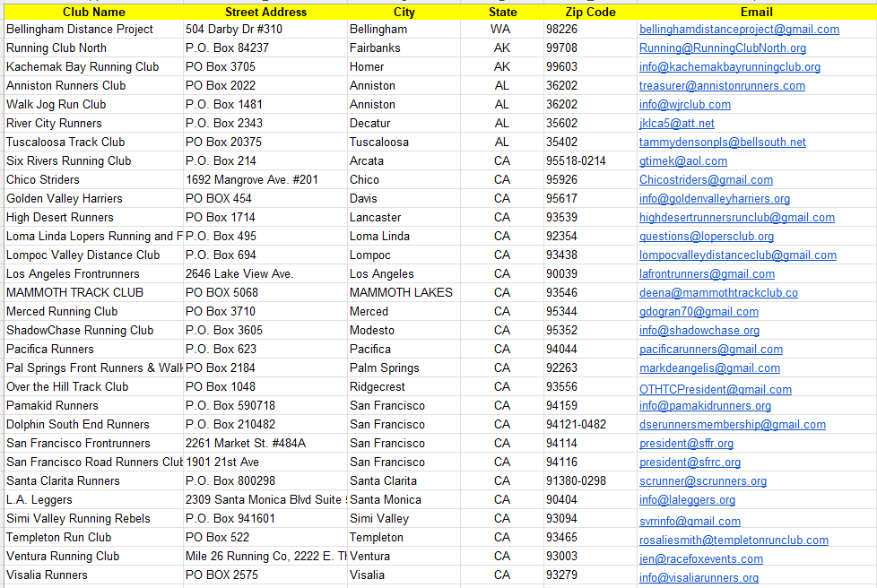
Task: Click the City column header
Action: [x=404, y=12]
